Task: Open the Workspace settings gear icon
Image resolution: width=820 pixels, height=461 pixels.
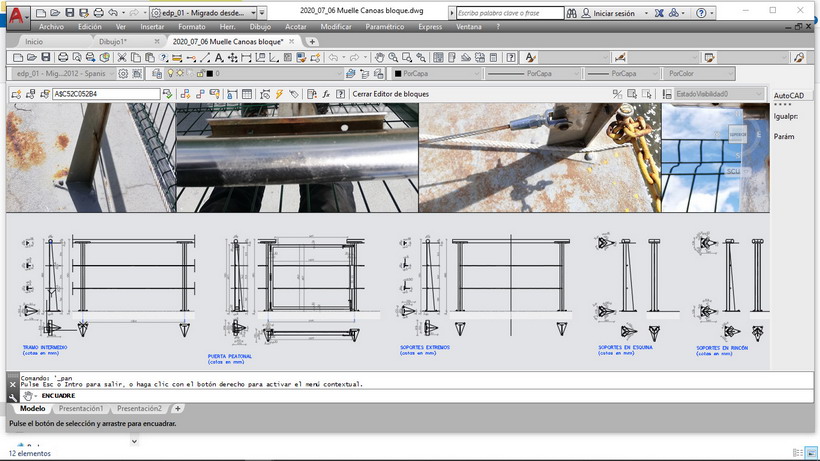Action: tap(123, 74)
